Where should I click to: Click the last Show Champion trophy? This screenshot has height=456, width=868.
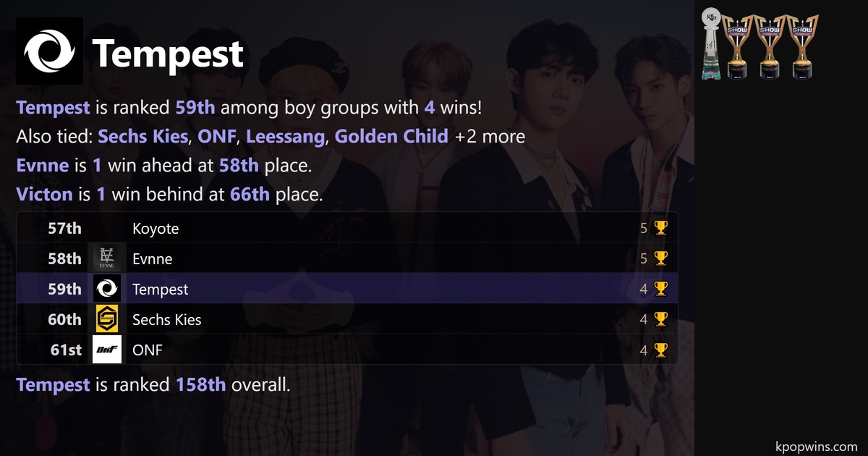pos(801,46)
